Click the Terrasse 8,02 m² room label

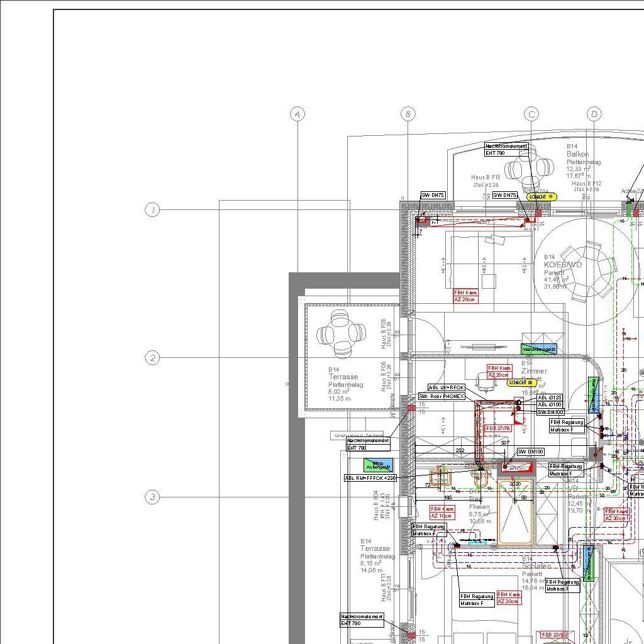[x=345, y=384]
